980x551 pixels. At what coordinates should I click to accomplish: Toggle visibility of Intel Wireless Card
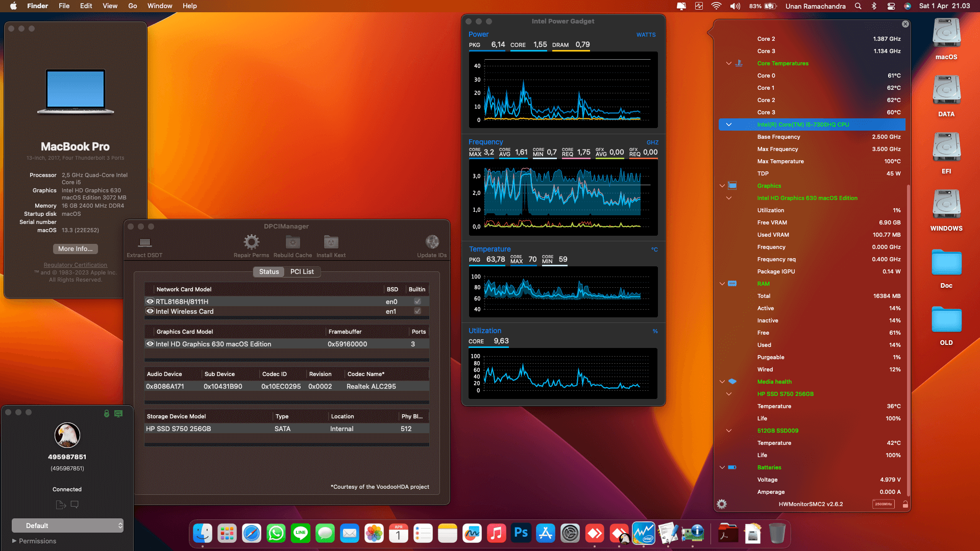click(x=150, y=312)
